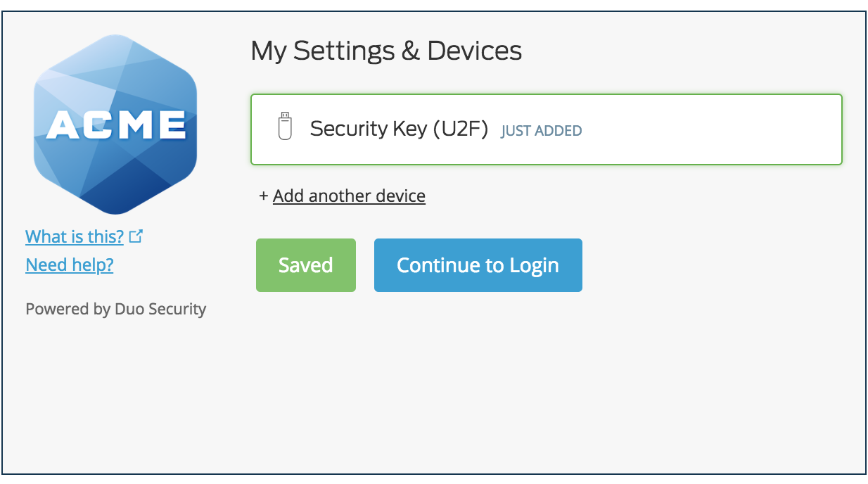
Task: Click the ACME hexagon logo
Action: (115, 125)
